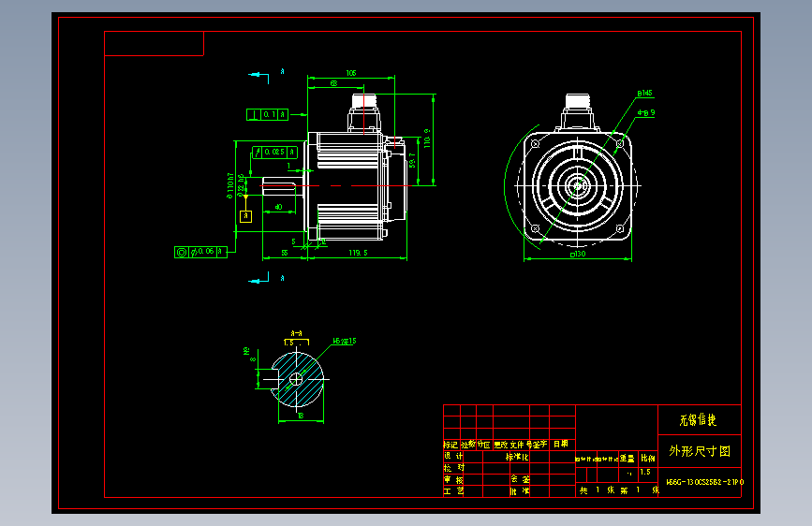Select the 1.5 scale value
This screenshot has height=526, width=812.
pyautogui.click(x=645, y=472)
